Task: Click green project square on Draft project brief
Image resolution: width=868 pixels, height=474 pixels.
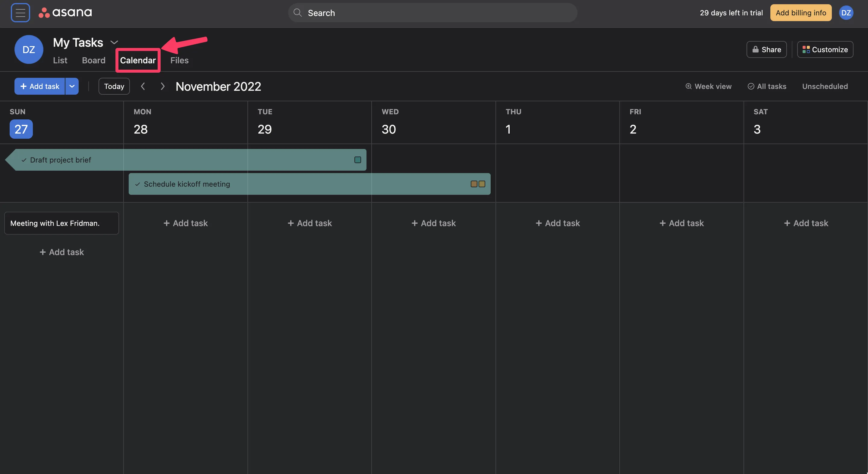Action: (x=357, y=160)
